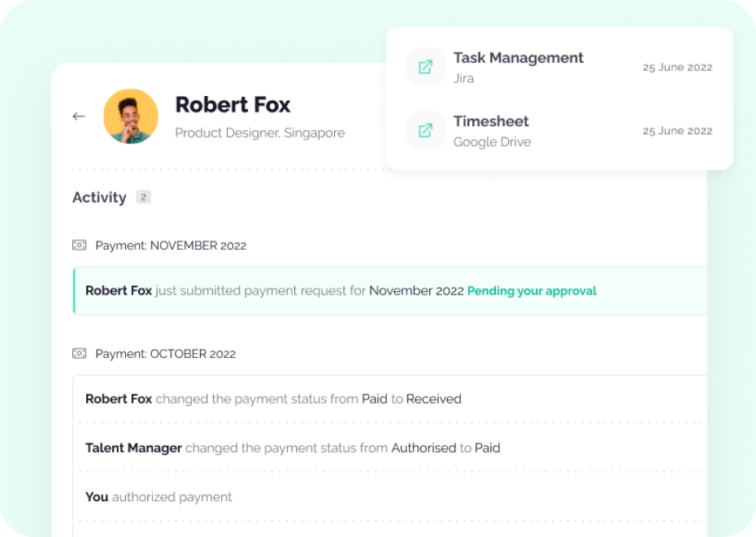Click Task Management's 25 June 2022 date
756x537 pixels.
677,68
